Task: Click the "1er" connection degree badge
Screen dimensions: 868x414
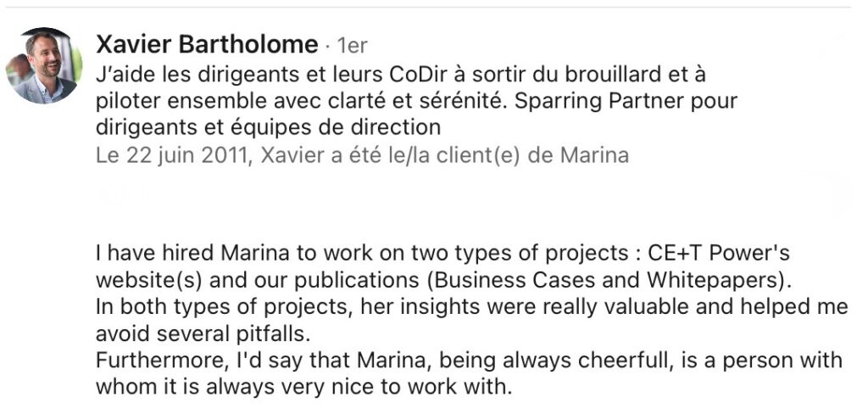Action: (x=352, y=46)
